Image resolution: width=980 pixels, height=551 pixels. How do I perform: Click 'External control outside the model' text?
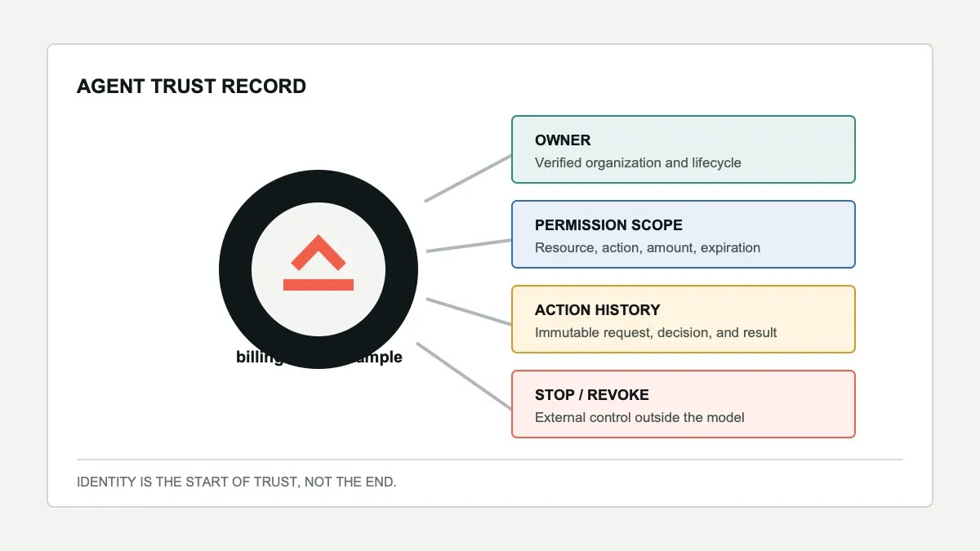[x=639, y=417]
